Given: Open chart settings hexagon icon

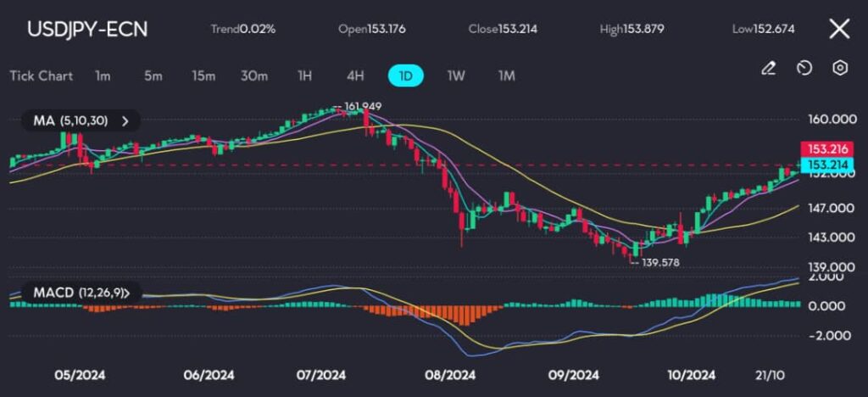Looking at the screenshot, I should click(x=840, y=68).
